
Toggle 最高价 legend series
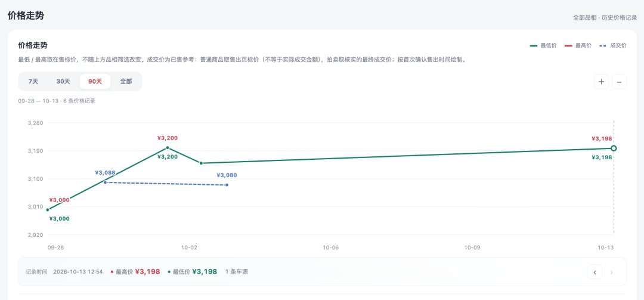coord(578,45)
